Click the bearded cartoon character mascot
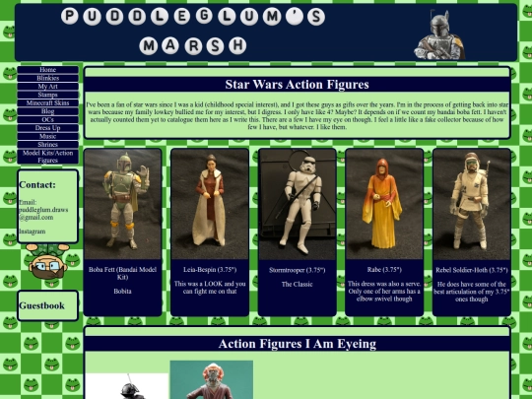The width and height of the screenshot is (532, 399). (48, 261)
